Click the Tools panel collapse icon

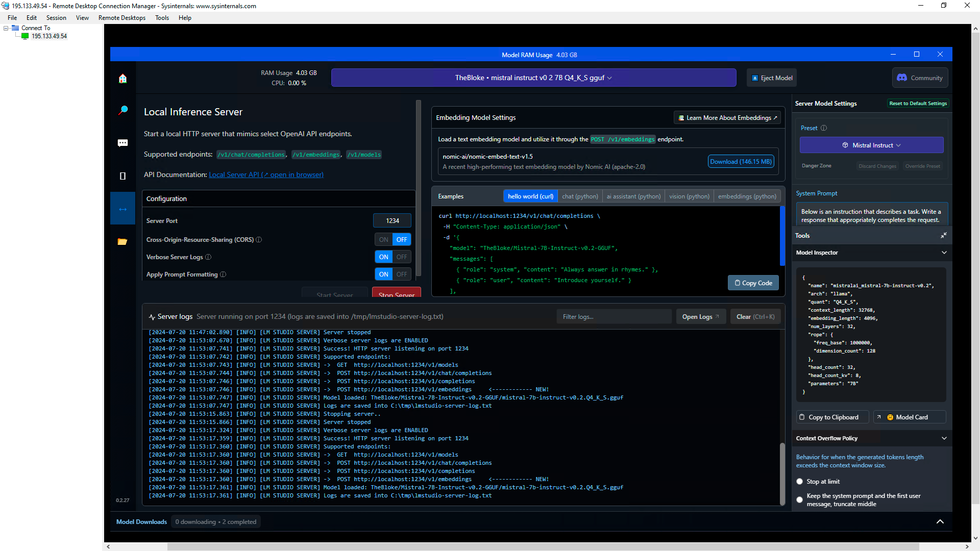point(943,235)
